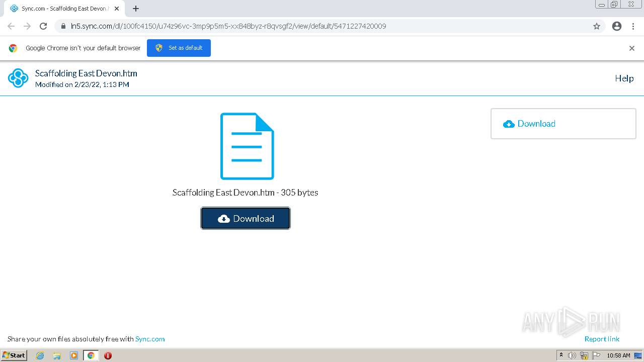The image size is (644, 362).
Task: Follow the Sync.com link in the footer
Action: [150, 339]
